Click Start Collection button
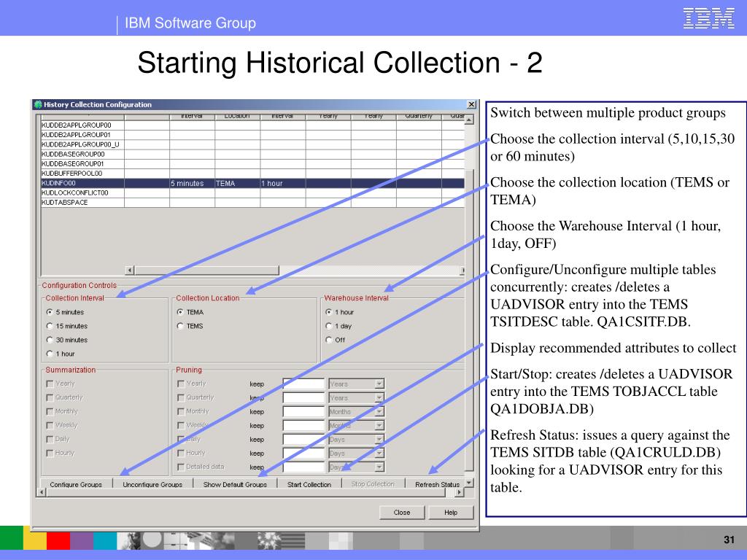Image resolution: width=747 pixels, height=560 pixels. 309,484
